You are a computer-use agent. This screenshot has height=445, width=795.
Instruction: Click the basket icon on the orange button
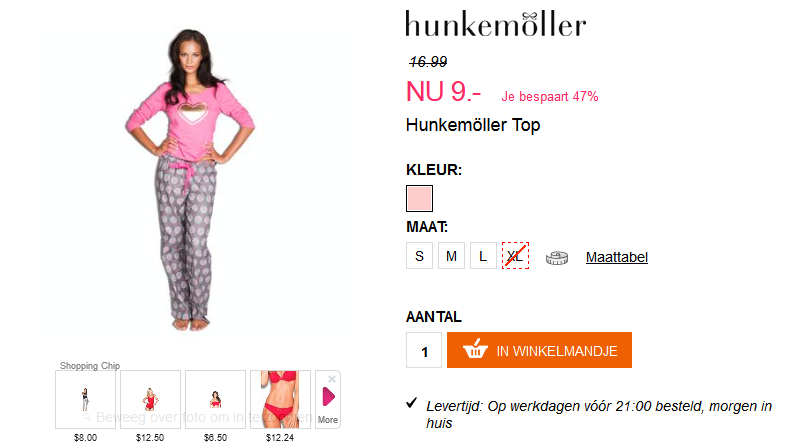click(x=475, y=349)
